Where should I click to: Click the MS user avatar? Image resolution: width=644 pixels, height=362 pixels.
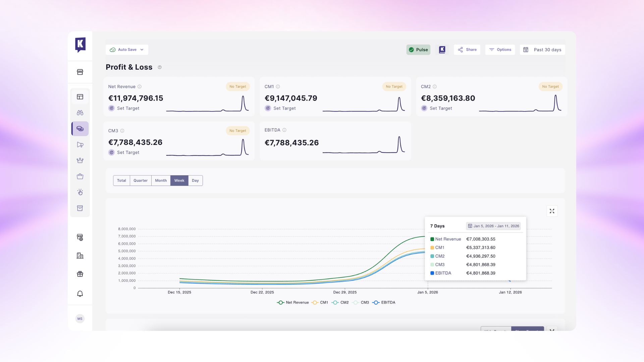point(80,319)
